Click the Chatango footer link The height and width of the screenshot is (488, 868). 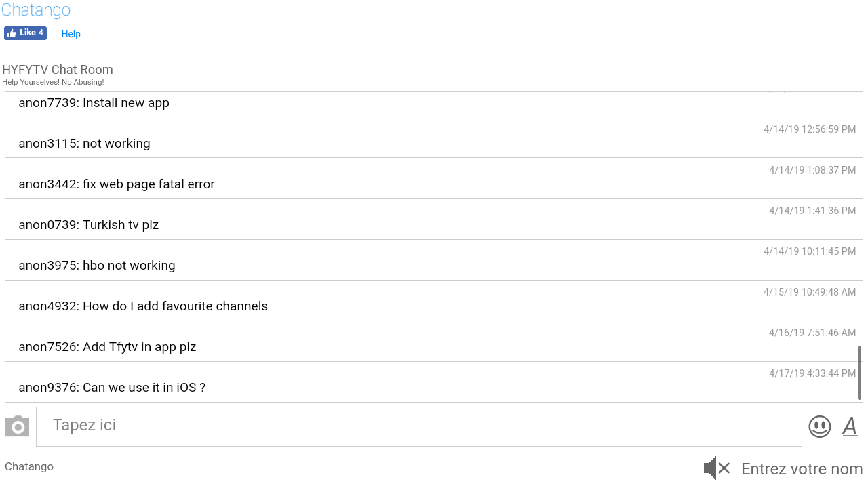[x=29, y=466]
